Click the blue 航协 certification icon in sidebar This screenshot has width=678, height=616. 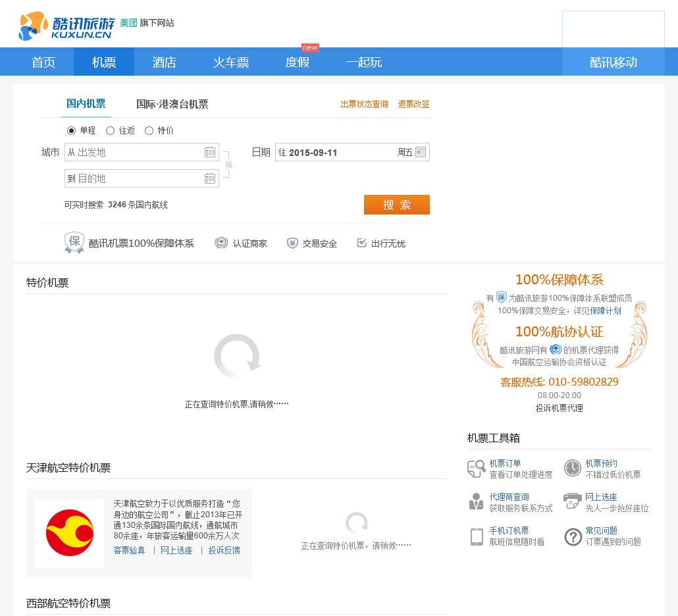coord(556,349)
